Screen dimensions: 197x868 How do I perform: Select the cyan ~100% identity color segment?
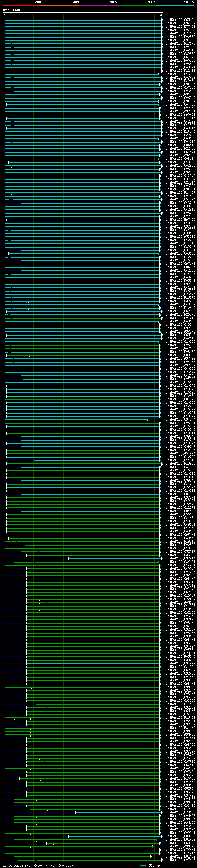[175, 6]
